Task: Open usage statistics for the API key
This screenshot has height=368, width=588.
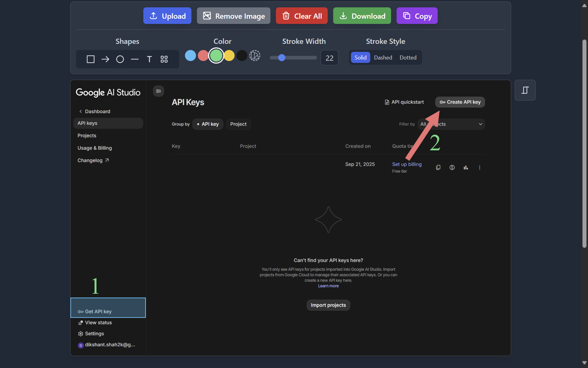Action: click(x=466, y=167)
